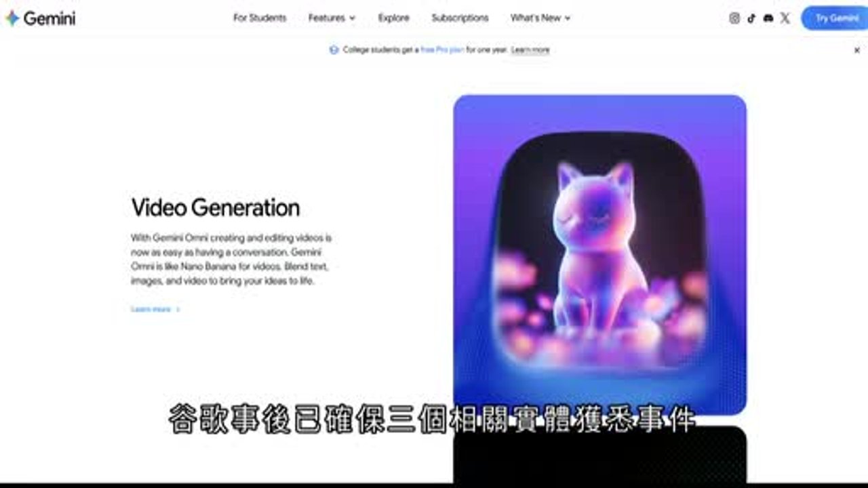Open the TikTok social icon
This screenshot has height=488, width=868.
click(x=751, y=18)
